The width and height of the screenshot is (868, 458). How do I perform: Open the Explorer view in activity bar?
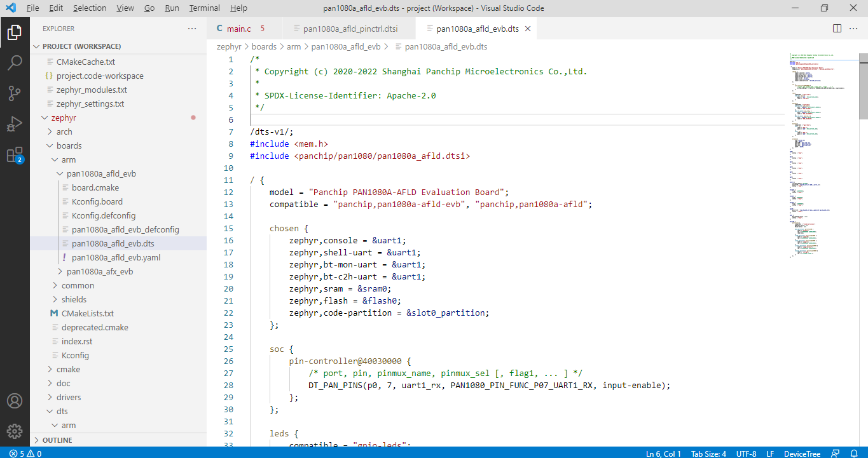[15, 32]
